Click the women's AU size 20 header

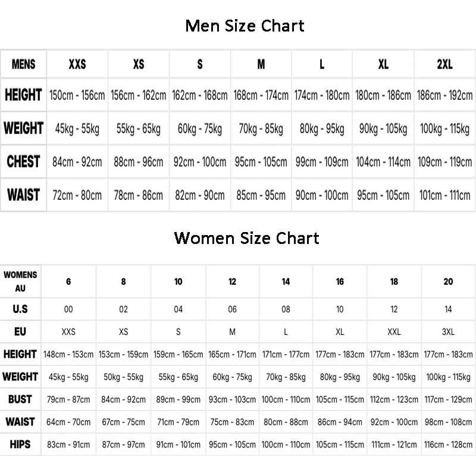tap(448, 282)
